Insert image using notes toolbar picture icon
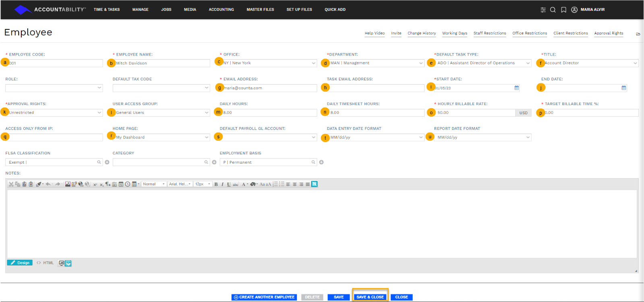Screen dimensions: 644x302 [x=68, y=184]
